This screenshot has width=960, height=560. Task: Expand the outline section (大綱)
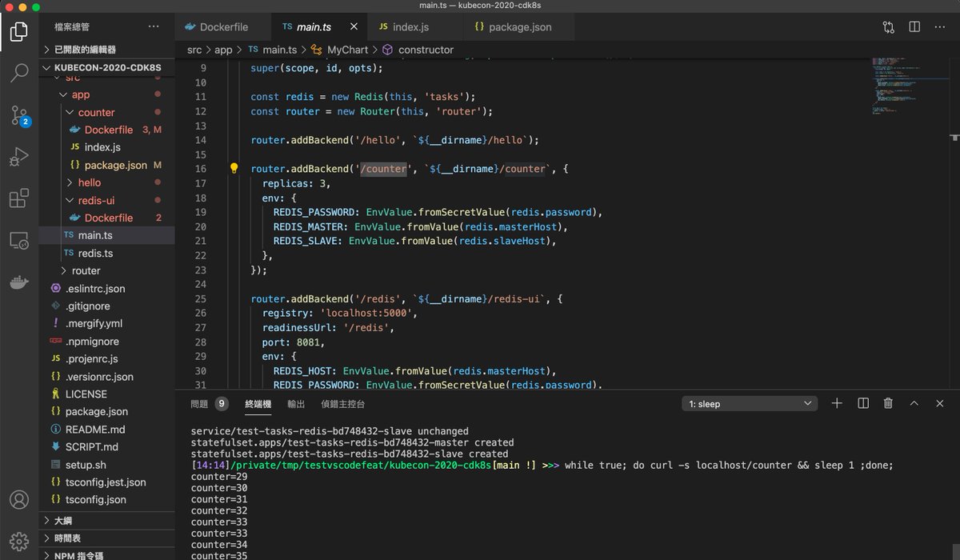pos(106,521)
